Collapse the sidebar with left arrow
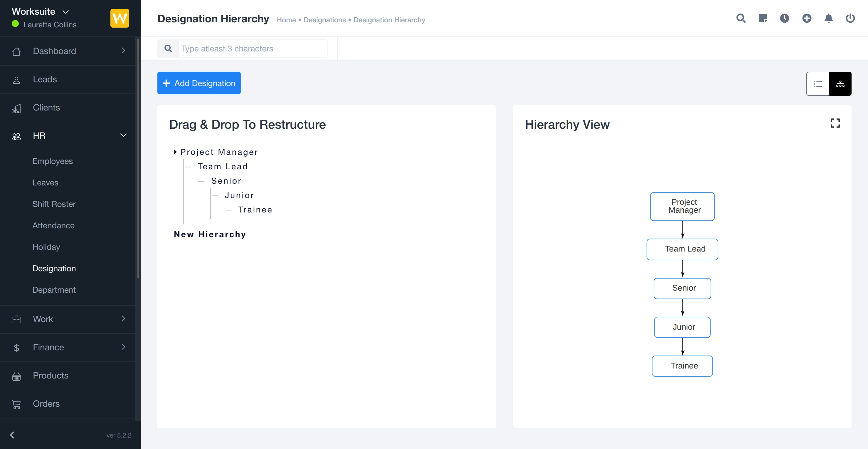The width and height of the screenshot is (868, 449). (x=12, y=435)
